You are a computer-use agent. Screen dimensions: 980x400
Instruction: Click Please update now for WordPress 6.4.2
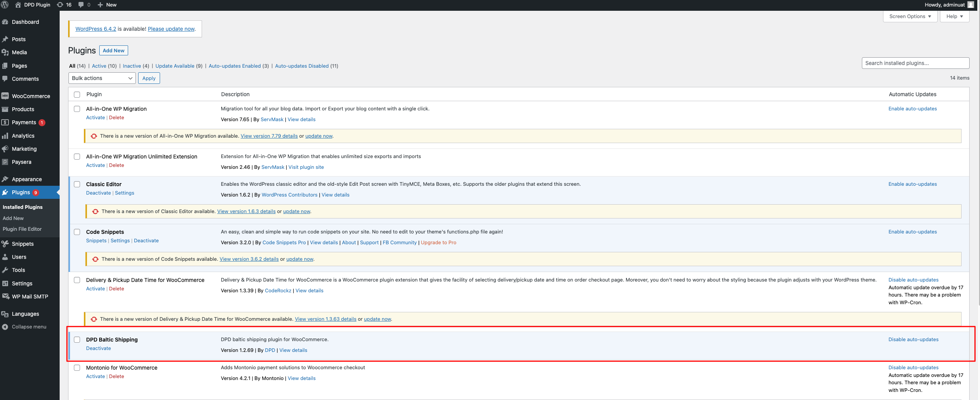point(171,29)
